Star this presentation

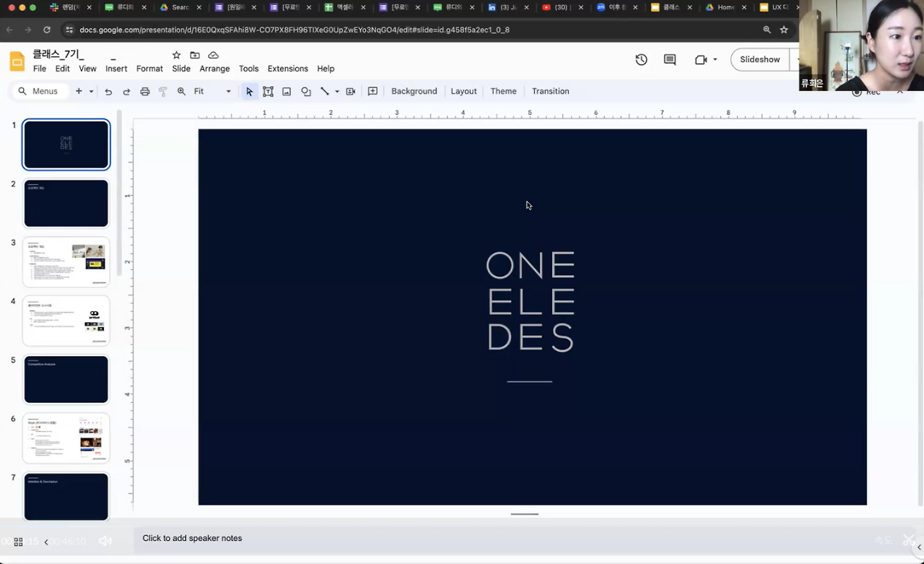click(177, 56)
